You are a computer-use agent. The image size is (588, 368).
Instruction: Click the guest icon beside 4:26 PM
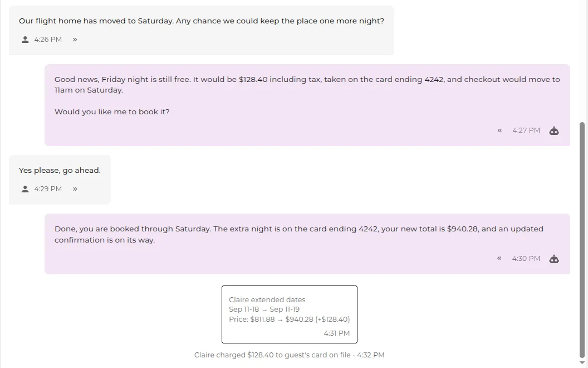25,40
